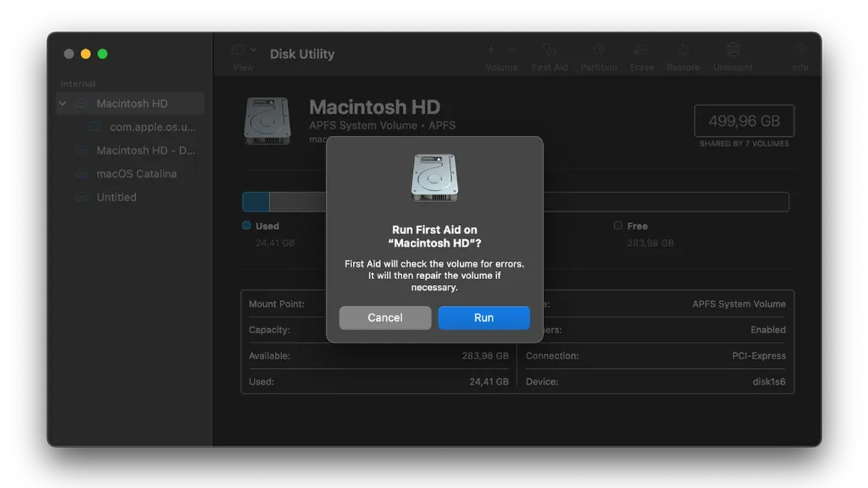Click the Used blue color swatch
Viewport: 868px width, 488px height.
(x=247, y=226)
